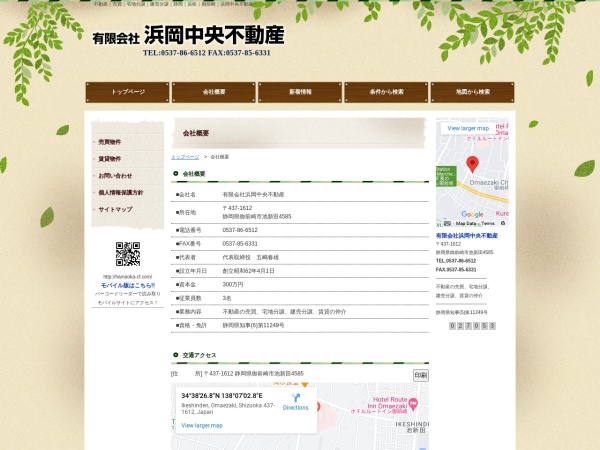Click the Directions arrow icon on bottom map
Screen dimensions: 600x450
(x=295, y=398)
